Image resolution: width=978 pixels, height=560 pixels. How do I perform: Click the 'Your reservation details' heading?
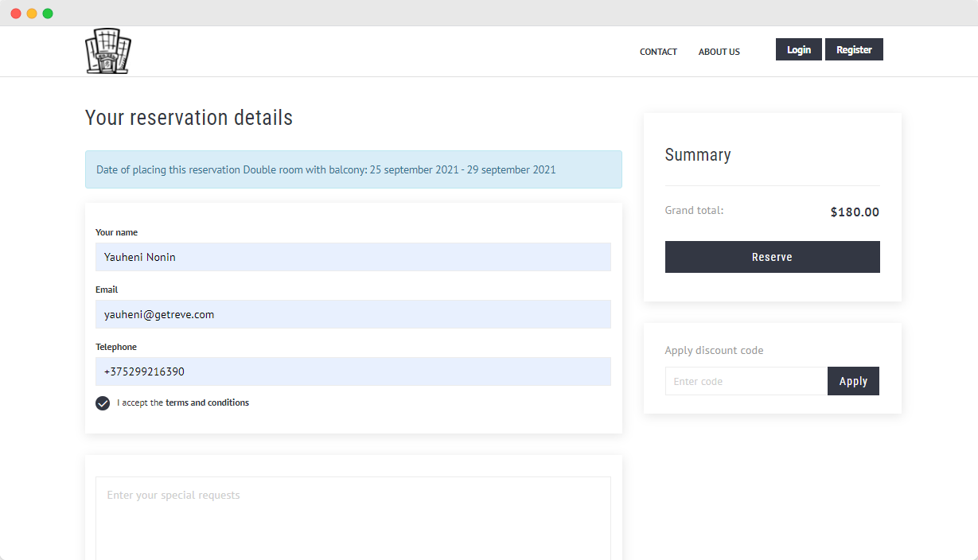click(x=189, y=118)
